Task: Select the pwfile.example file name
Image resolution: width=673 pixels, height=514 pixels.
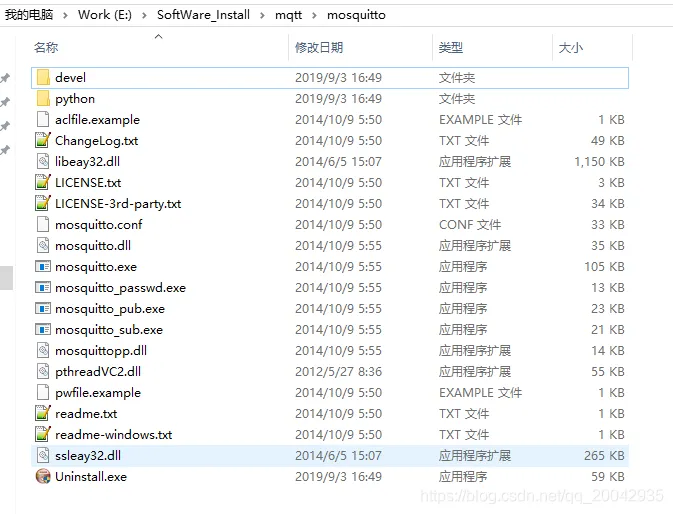Action: click(98, 393)
